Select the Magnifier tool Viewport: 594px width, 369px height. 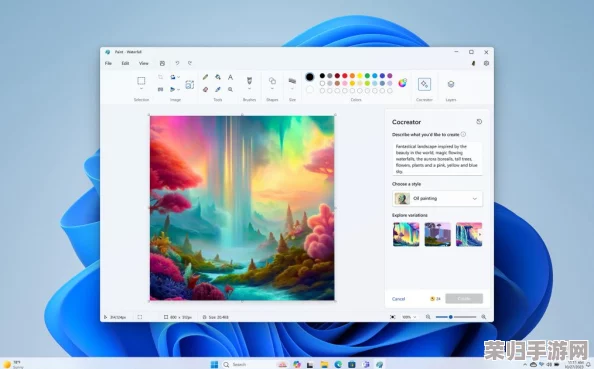(230, 89)
